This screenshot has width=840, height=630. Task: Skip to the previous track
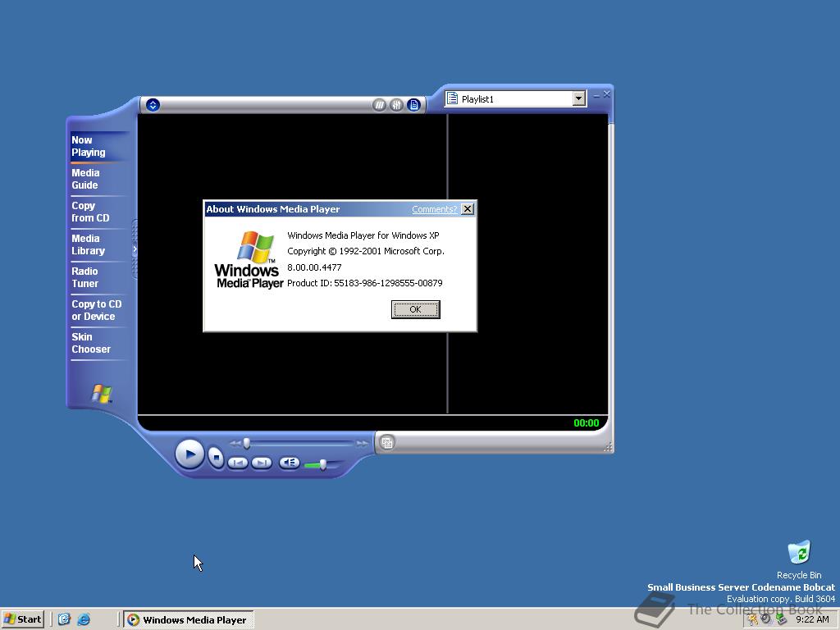coord(238,463)
